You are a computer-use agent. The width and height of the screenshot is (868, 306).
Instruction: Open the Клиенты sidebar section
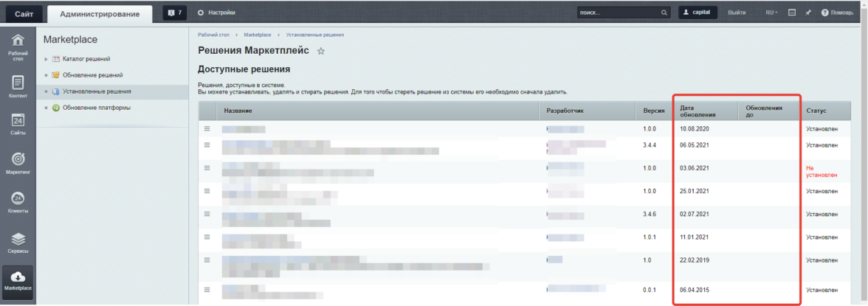click(x=18, y=203)
